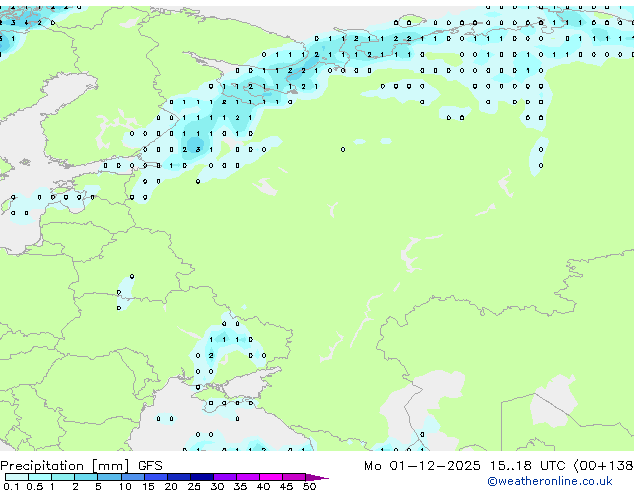The image size is (634, 490).
Task: Click the legend label '0.5'
Action: coord(35,486)
